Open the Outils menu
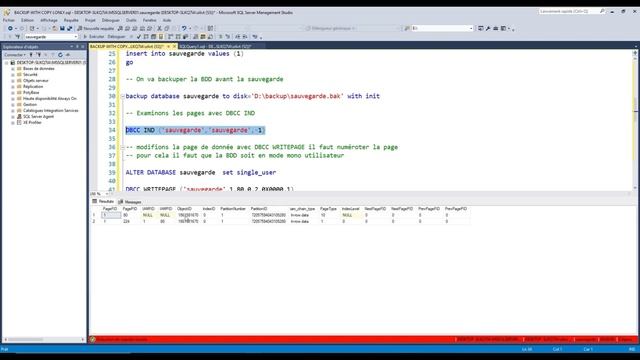This screenshot has height=360, width=640. (131, 20)
